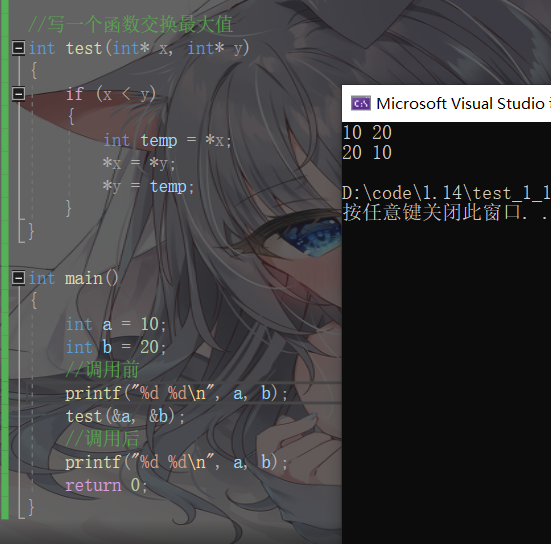Click console output line 20 10
This screenshot has height=544, width=551.
(x=367, y=153)
